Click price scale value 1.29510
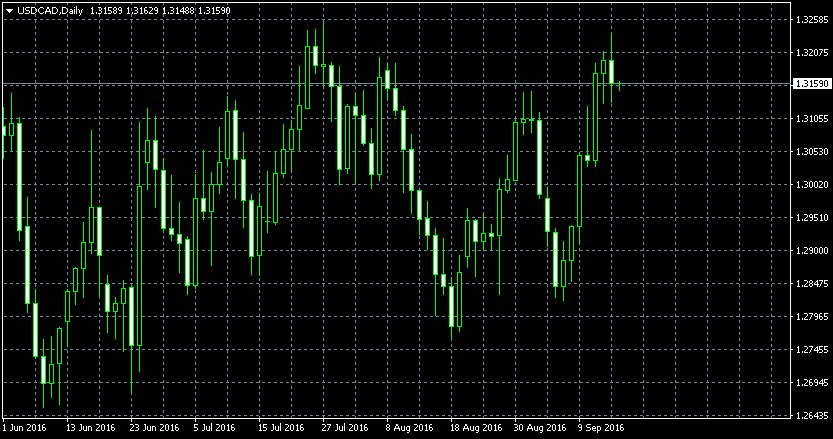Screen dimensions: 833x439 pos(812,217)
